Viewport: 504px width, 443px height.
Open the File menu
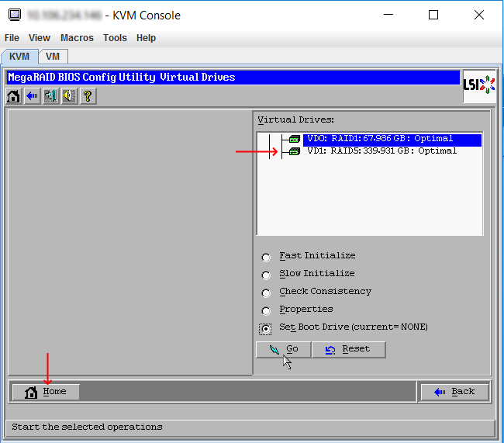click(x=12, y=38)
